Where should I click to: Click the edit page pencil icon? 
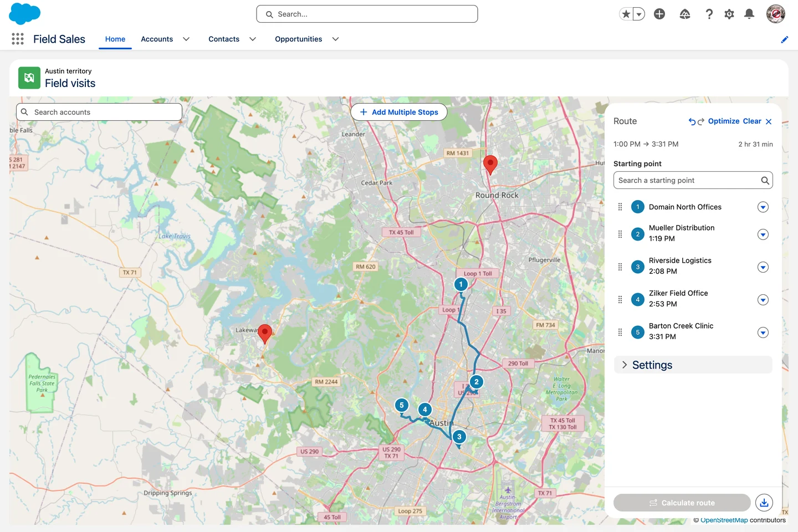point(785,39)
